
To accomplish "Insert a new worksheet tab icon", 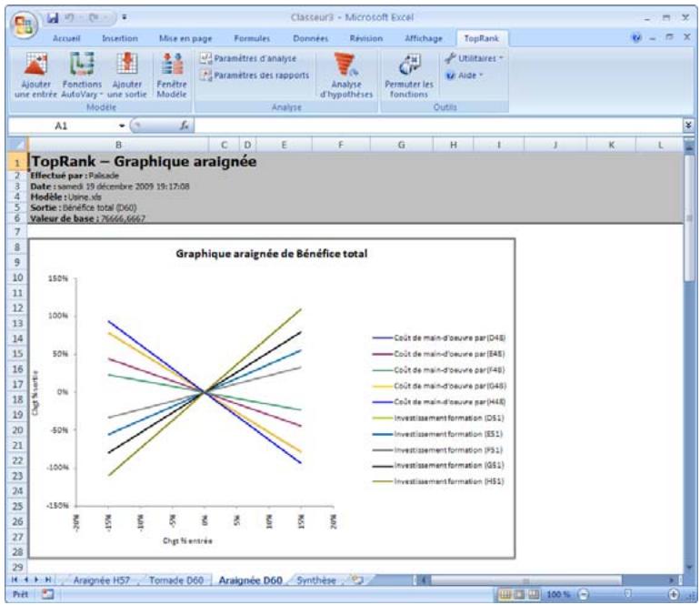I will click(356, 580).
